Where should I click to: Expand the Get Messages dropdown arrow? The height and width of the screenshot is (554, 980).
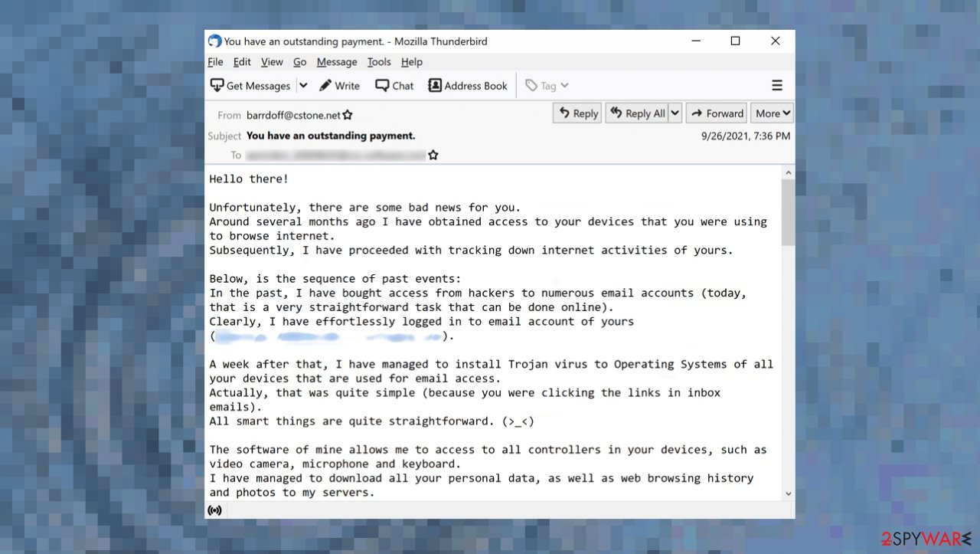303,86
